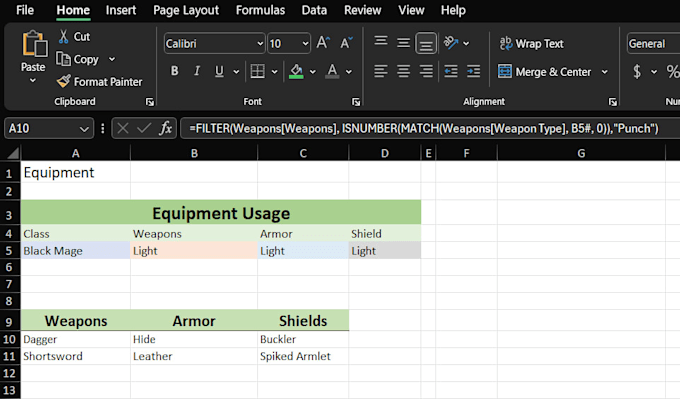Click the Select All corner triangle
The height and width of the screenshot is (399, 680).
click(13, 153)
